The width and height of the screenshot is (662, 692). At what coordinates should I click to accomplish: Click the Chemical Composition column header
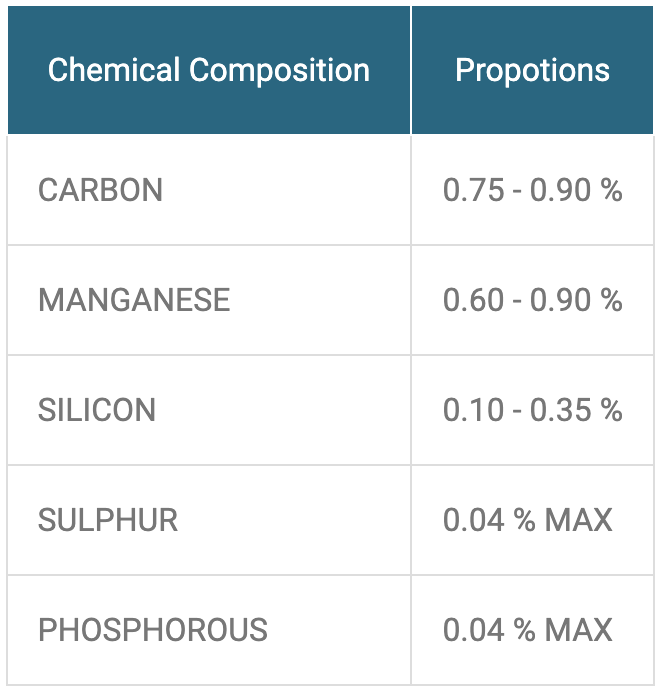coord(209,70)
